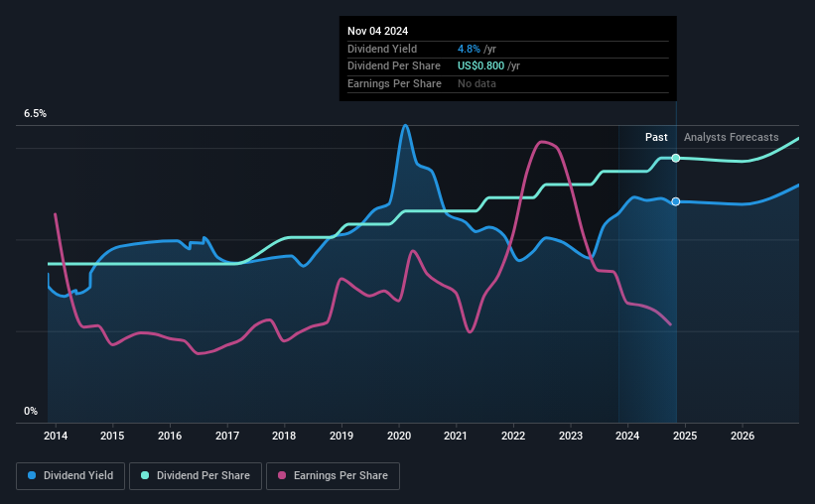This screenshot has height=504, width=815.
Task: Toggle the Dividend Yield legend button
Action: [x=70, y=476]
